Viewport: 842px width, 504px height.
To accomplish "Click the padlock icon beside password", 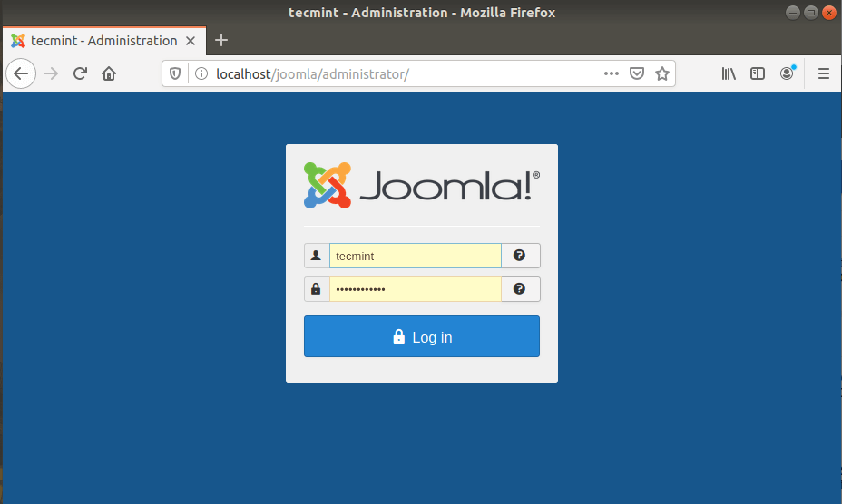I will (x=317, y=289).
